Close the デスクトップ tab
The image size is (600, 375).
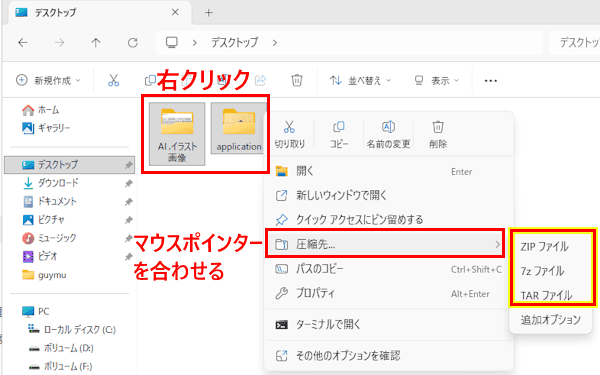pyautogui.click(x=175, y=12)
